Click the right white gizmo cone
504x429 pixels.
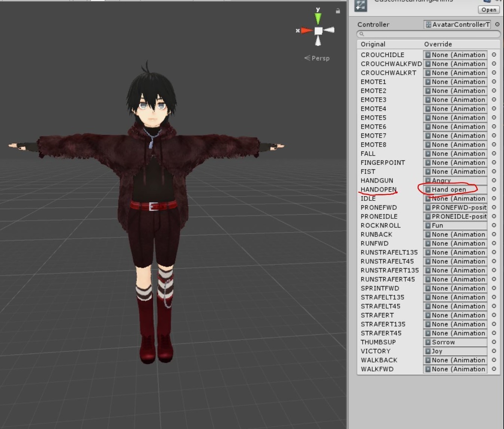(329, 30)
